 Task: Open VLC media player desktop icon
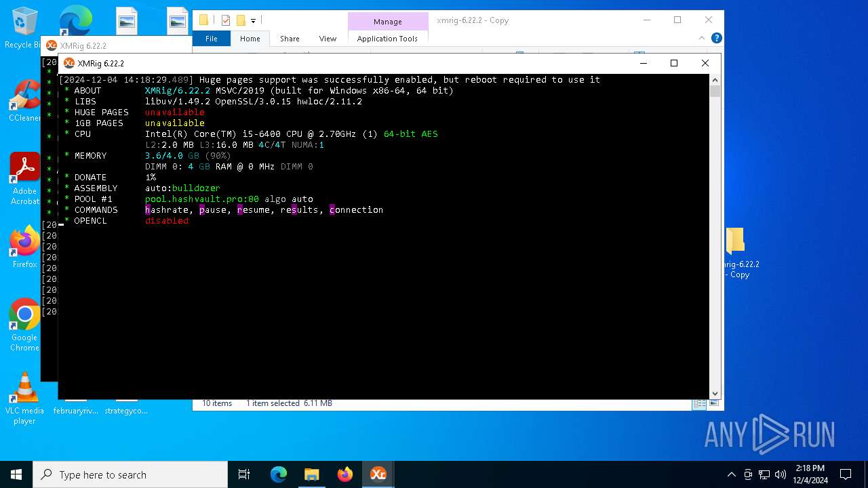tap(24, 397)
